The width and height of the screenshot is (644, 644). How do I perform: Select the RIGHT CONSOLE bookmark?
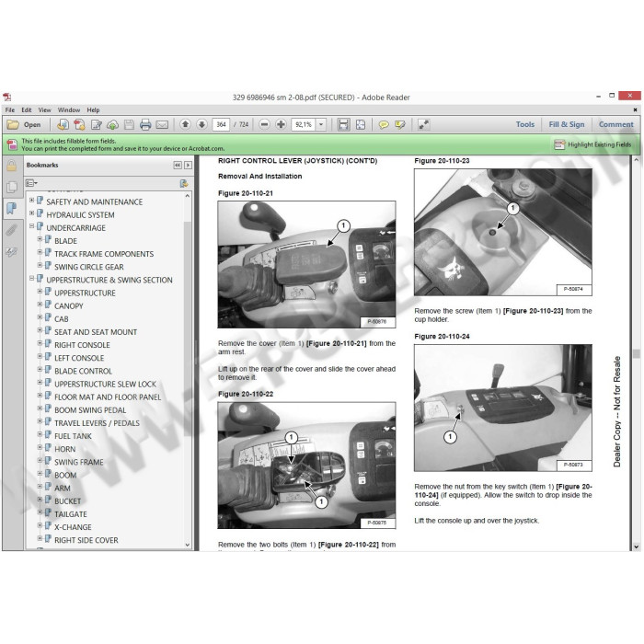click(x=82, y=345)
